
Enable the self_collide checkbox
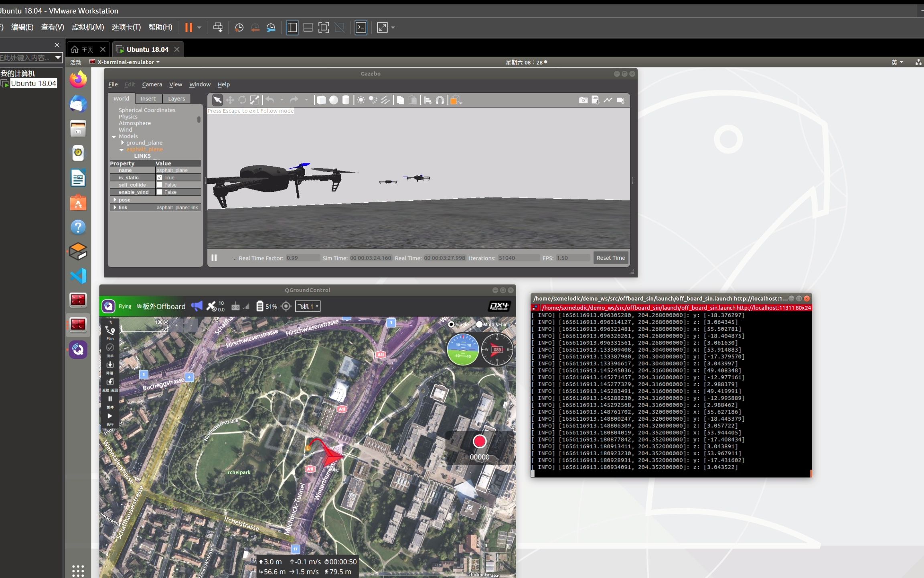pyautogui.click(x=160, y=185)
